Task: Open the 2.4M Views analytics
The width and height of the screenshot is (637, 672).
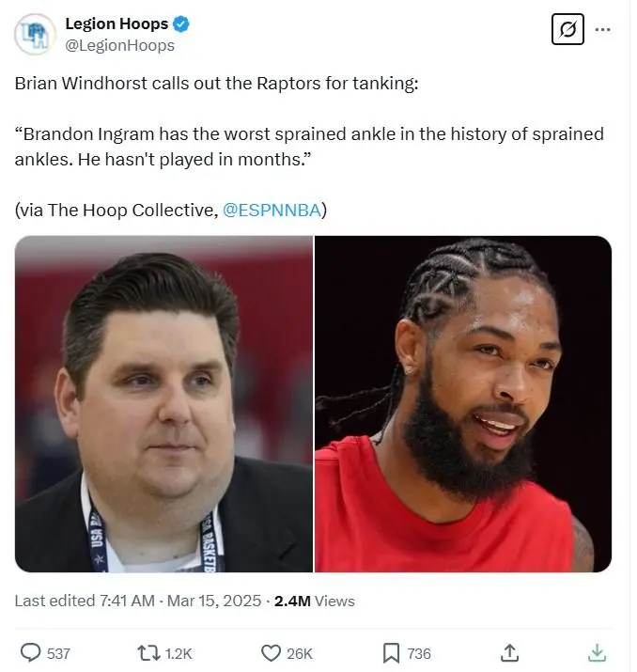Action: tap(315, 601)
